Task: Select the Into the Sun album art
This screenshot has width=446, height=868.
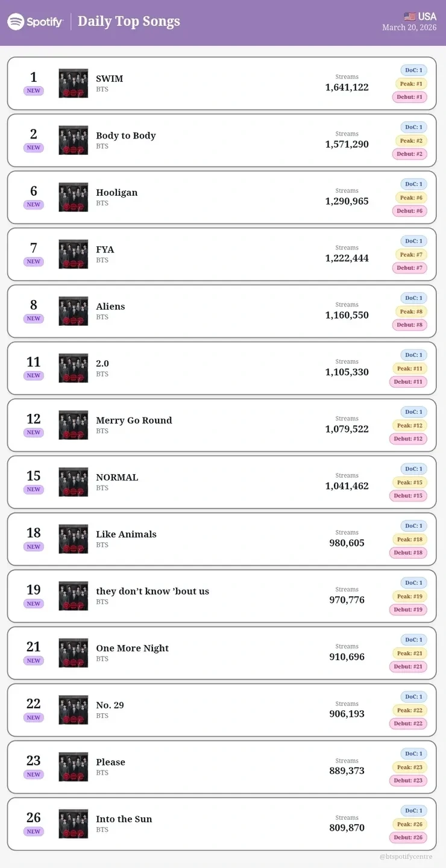Action: [74, 823]
